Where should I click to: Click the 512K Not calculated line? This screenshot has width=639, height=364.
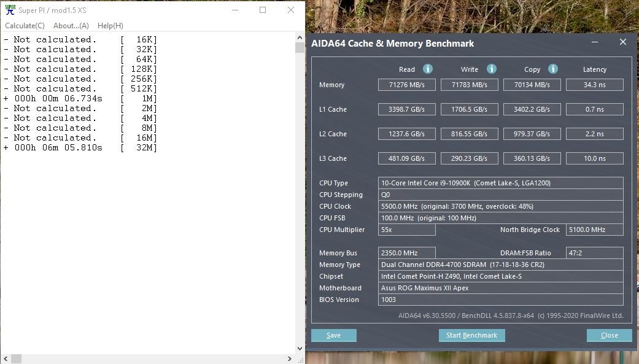point(80,89)
